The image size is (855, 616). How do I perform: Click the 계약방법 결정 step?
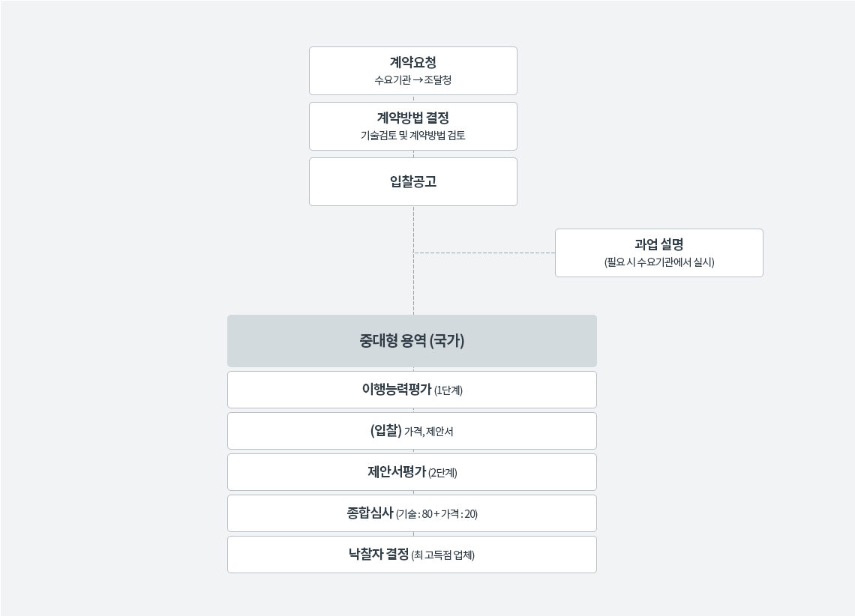pos(412,127)
